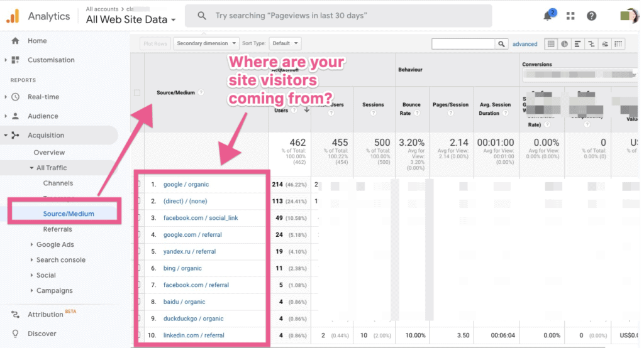Click the facebook.com / referral link
The image size is (644, 348).
pos(196,285)
